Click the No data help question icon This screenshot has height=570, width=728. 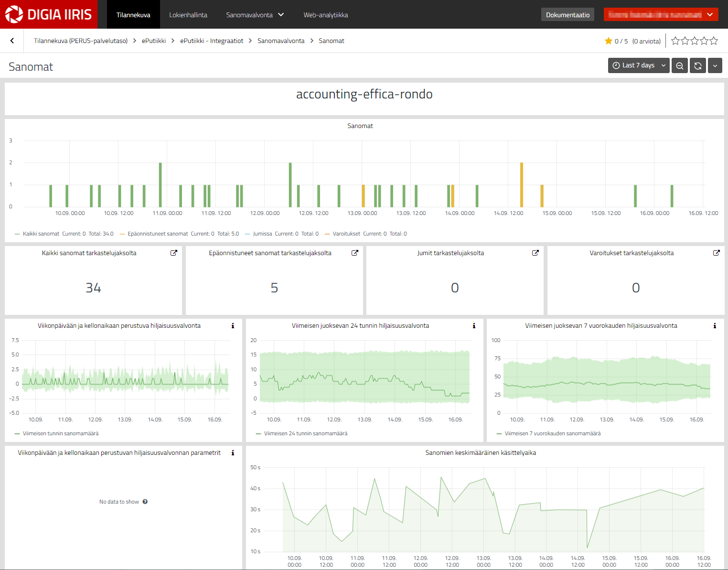pos(145,502)
